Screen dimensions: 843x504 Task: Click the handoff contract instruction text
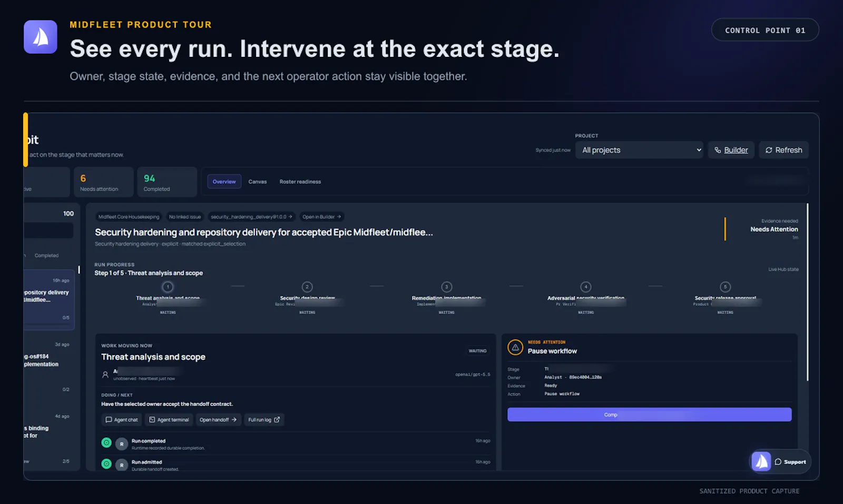167,404
